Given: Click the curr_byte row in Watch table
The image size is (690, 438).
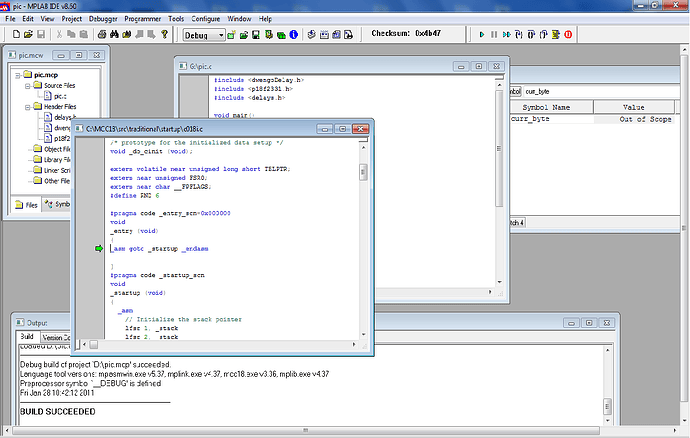Looking at the screenshot, I should 592,119.
